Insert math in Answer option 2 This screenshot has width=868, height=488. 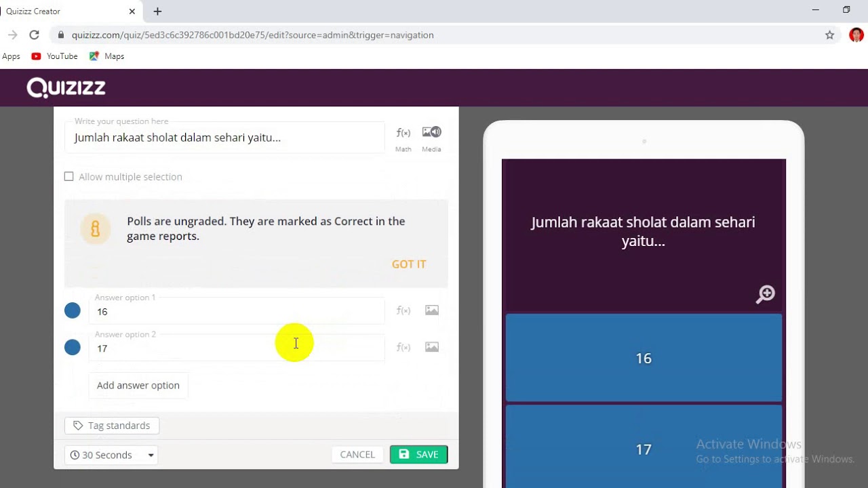click(x=403, y=347)
